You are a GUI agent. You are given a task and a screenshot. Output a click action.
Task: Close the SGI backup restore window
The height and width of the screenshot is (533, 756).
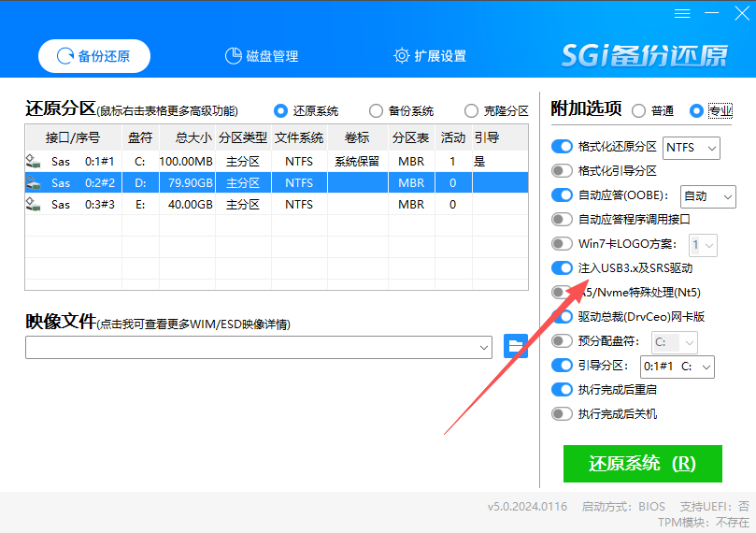click(x=742, y=13)
